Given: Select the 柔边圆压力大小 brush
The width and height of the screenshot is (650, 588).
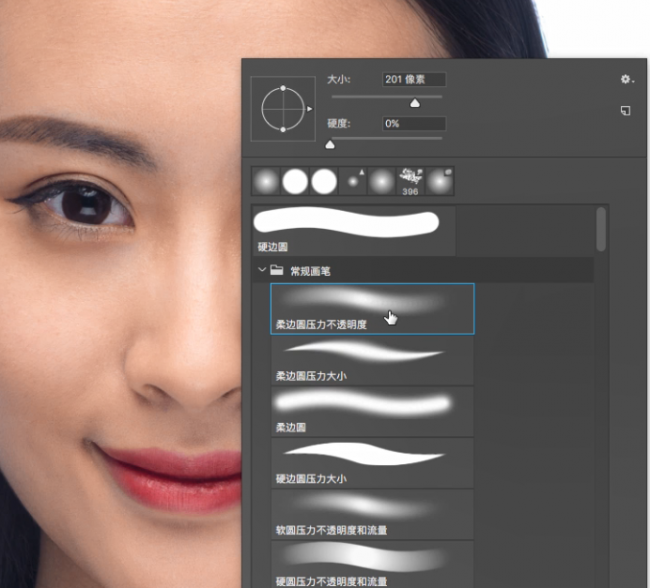Looking at the screenshot, I should (x=372, y=360).
